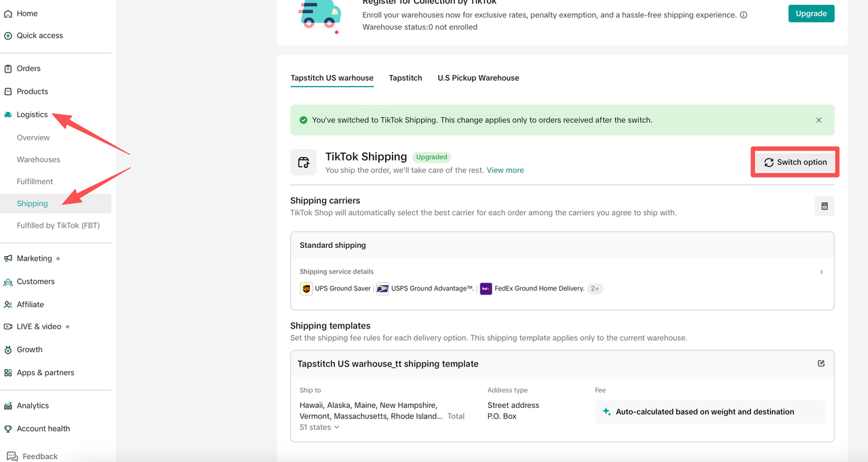The height and width of the screenshot is (462, 868).
Task: Click Warehouse status:0 not enrolled text
Action: coord(420,27)
